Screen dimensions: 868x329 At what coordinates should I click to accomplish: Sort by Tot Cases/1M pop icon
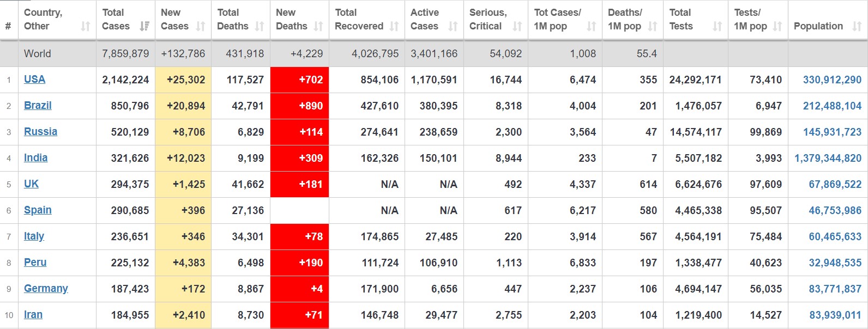click(591, 26)
